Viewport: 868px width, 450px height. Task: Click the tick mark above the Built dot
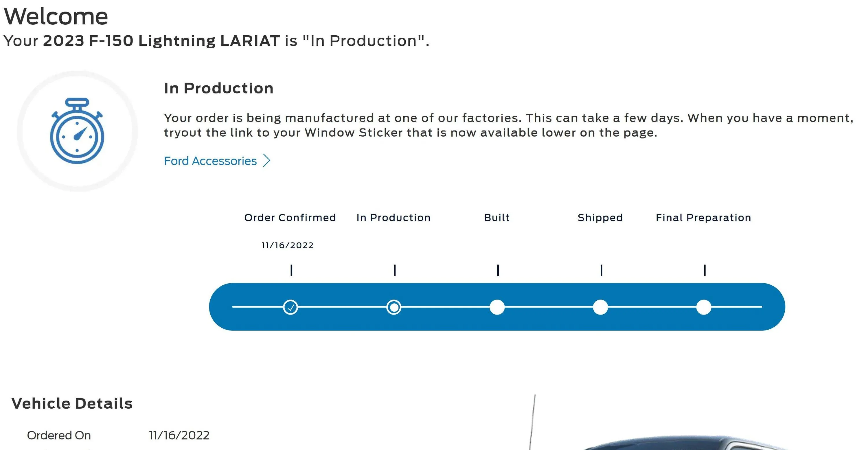498,270
